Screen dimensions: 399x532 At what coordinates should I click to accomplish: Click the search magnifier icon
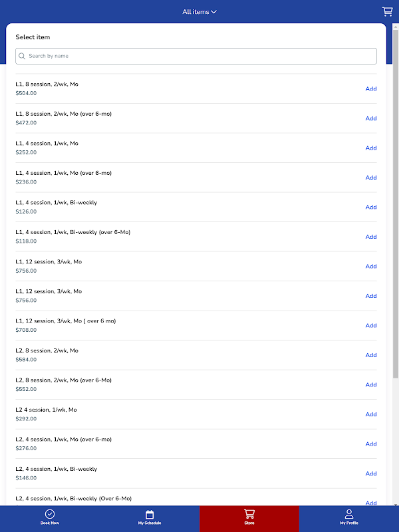23,57
